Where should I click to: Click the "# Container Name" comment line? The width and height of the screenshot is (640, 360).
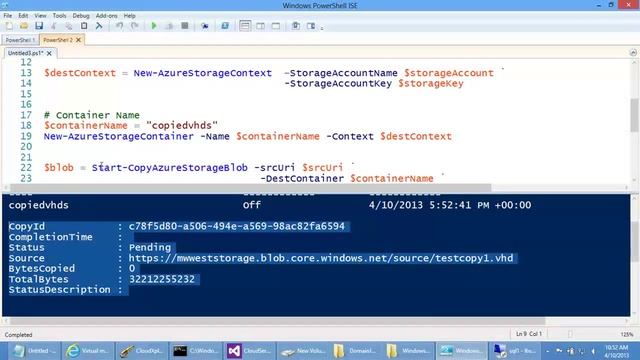click(x=92, y=115)
